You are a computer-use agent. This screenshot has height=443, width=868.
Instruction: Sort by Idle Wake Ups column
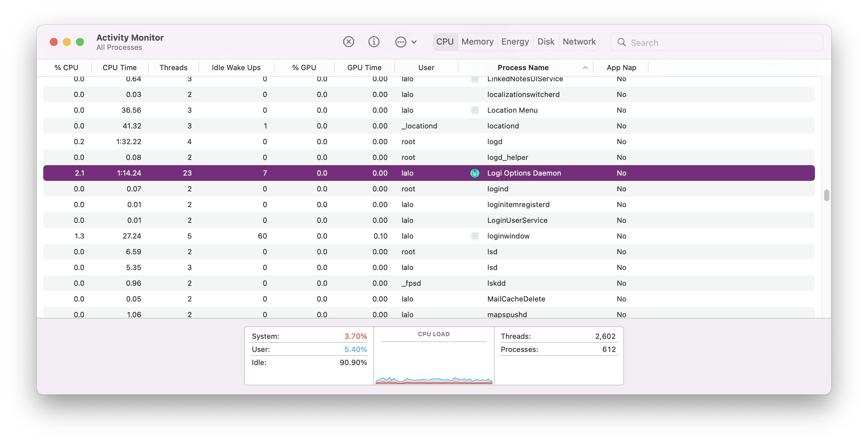point(236,68)
